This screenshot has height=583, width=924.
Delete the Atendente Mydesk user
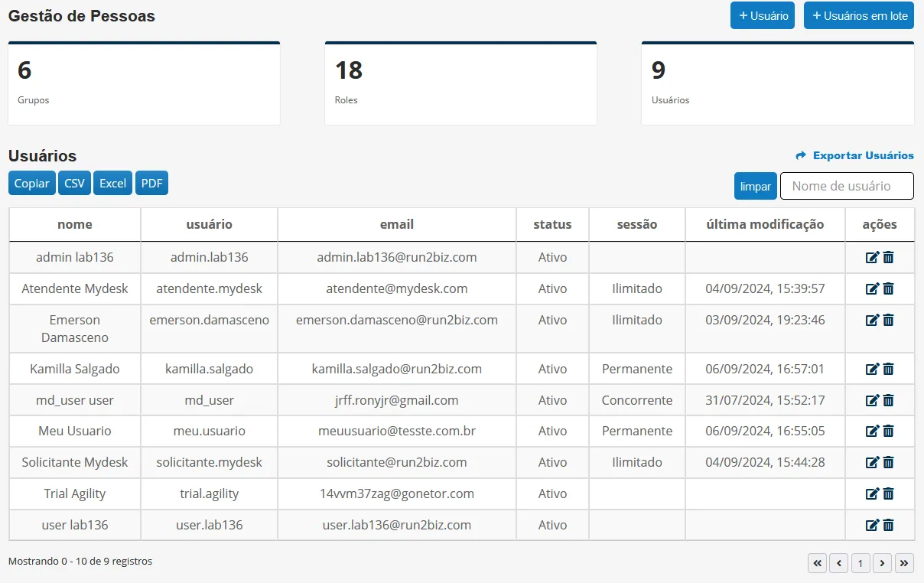(x=888, y=288)
